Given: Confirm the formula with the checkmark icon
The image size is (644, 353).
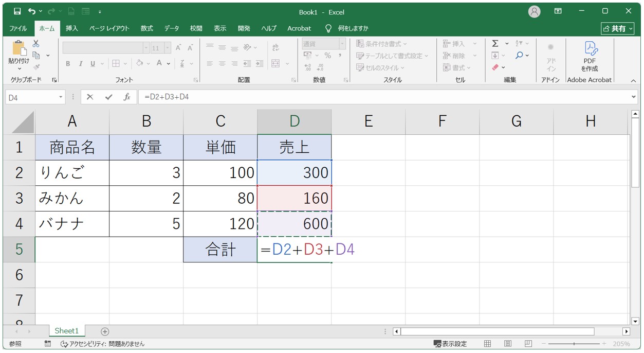Looking at the screenshot, I should 108,97.
